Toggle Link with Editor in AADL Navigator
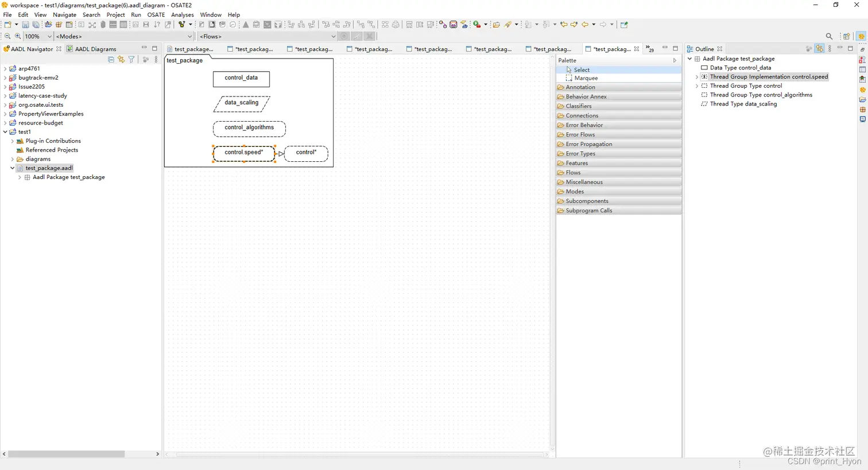Screen dimensions: 868x470 pos(121,60)
